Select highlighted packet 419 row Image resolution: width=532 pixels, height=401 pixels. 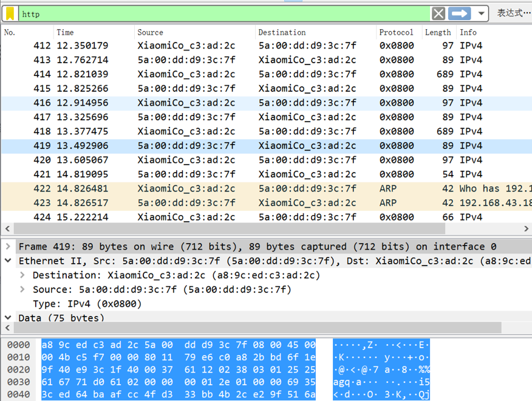267,146
